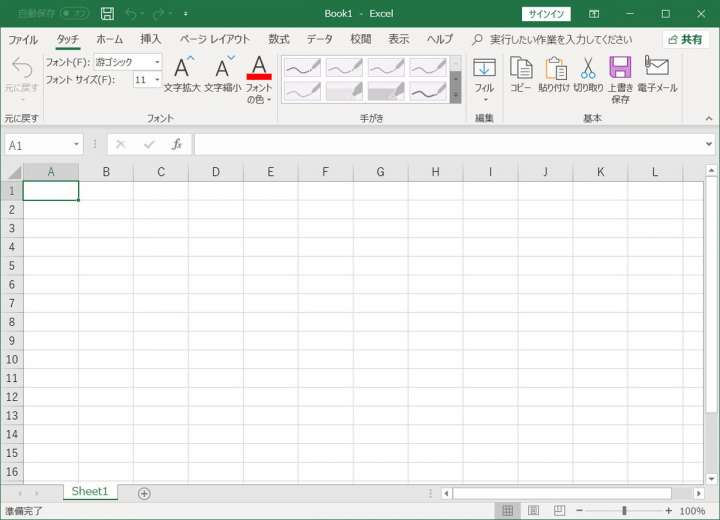Select the first pen in the top row

point(302,67)
